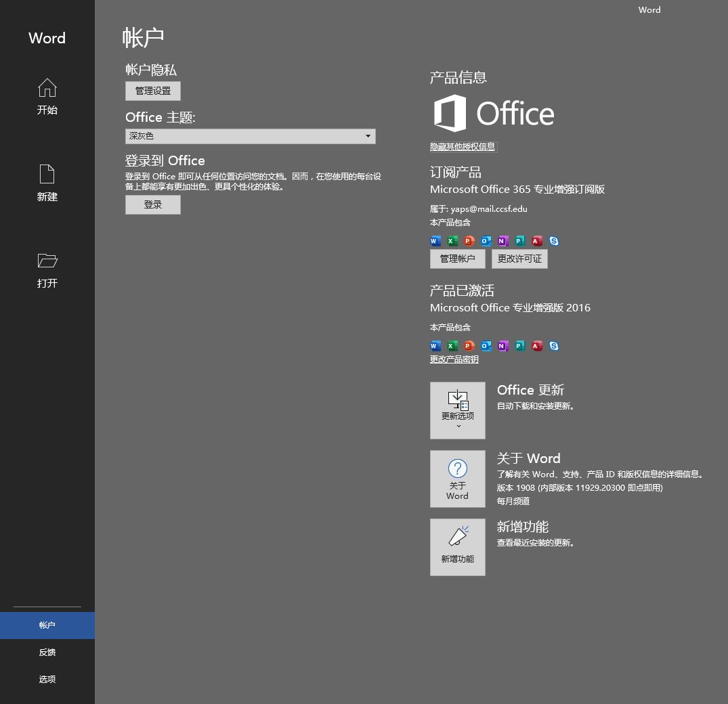Viewport: 728px width, 704px height.
Task: Click the Excel icon under 订阅产品
Action: pos(452,241)
